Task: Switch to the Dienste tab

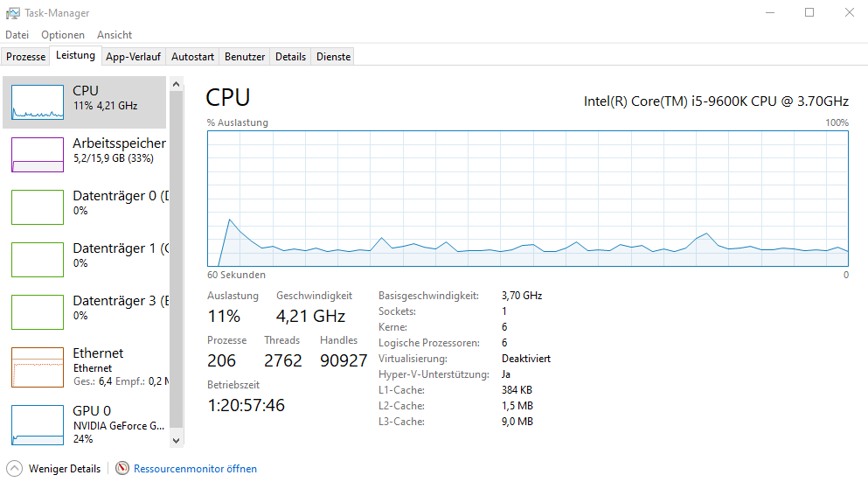Action: [x=333, y=57]
